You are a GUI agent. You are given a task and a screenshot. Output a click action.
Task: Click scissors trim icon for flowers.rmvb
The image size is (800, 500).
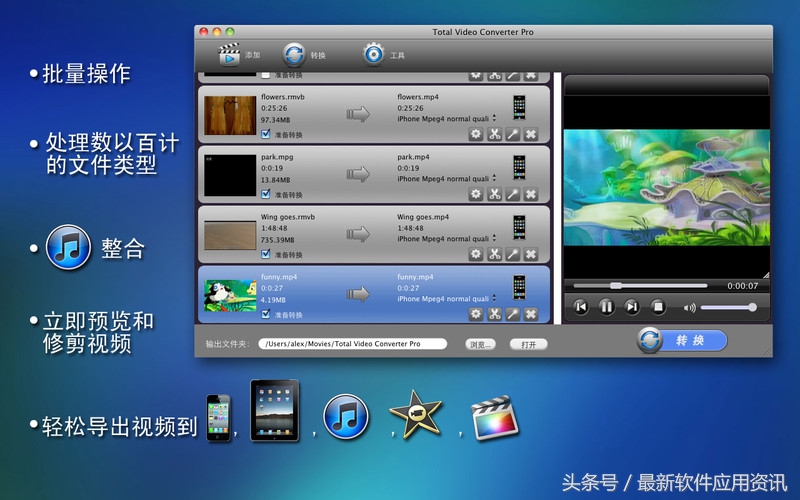point(494,134)
